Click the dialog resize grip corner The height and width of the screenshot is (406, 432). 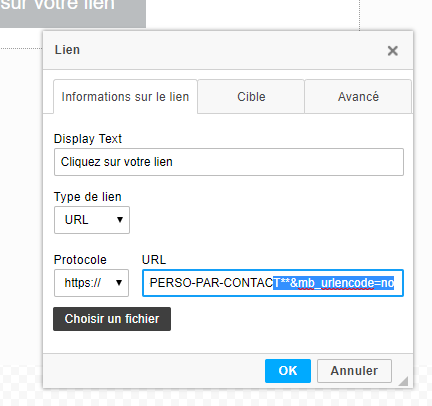[x=404, y=381]
